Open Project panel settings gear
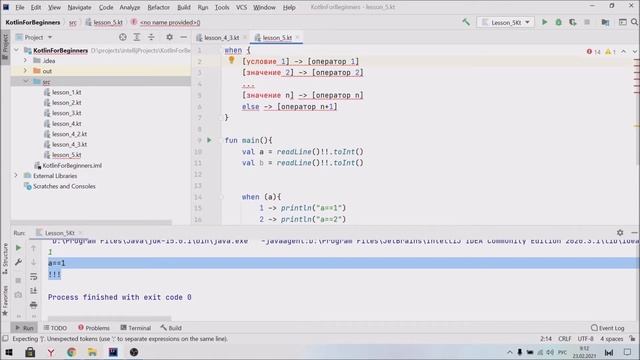Image resolution: width=640 pixels, height=360 pixels. (169, 37)
